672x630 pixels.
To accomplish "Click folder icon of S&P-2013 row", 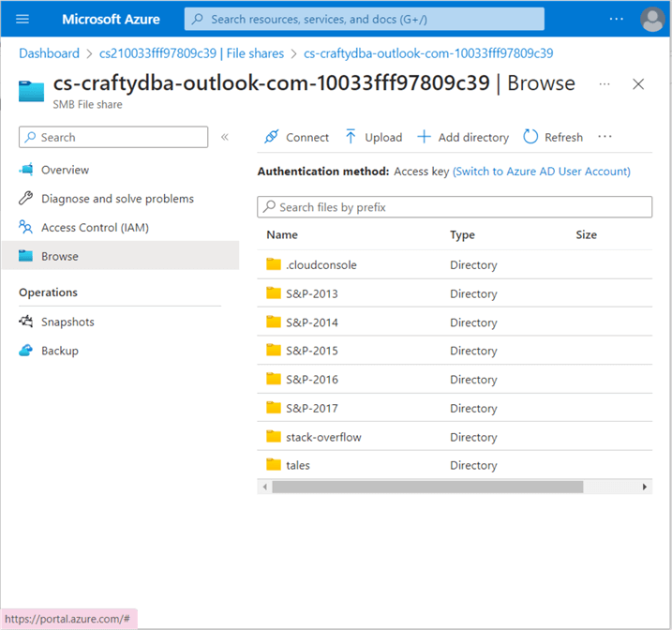I will [274, 292].
